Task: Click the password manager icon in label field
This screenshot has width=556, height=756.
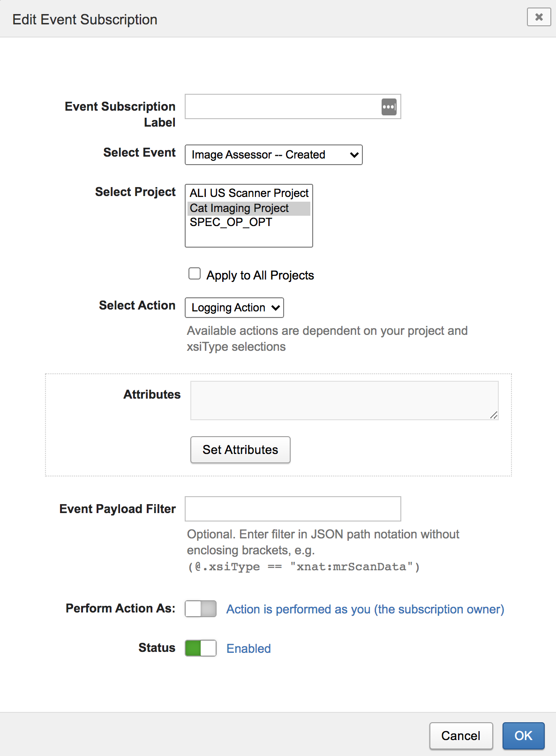Action: click(x=389, y=107)
